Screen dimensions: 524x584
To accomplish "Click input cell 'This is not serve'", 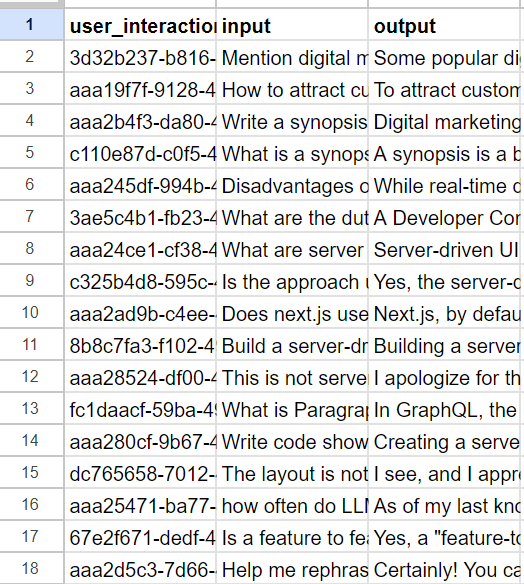I will coord(292,377).
